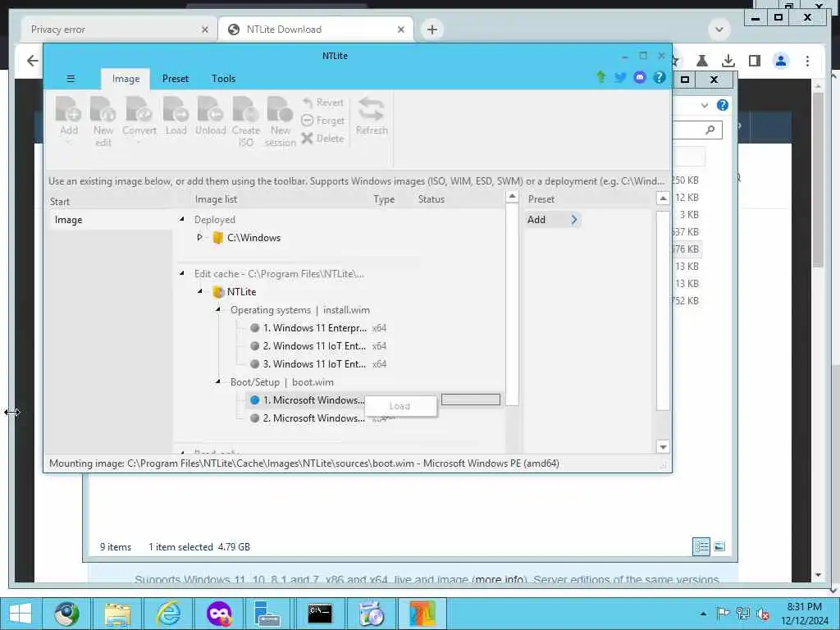Switch to the Preset ribbon tab

(176, 79)
